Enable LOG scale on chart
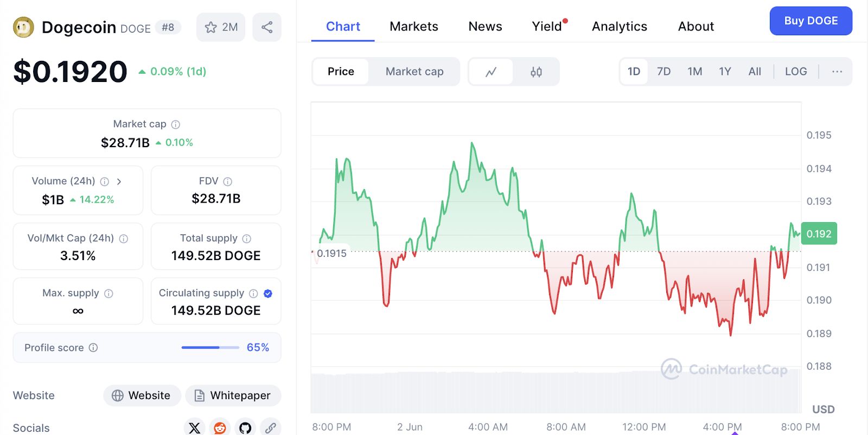Image resolution: width=868 pixels, height=435 pixels. 796,72
